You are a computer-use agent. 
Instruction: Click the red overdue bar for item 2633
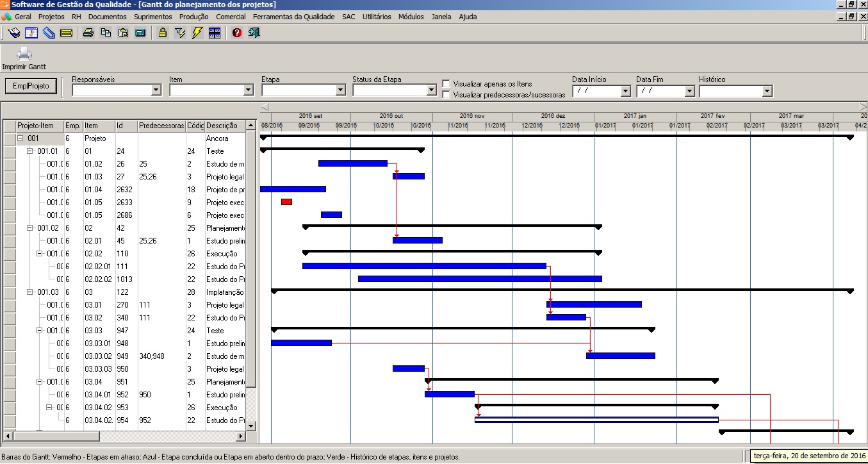[286, 202]
